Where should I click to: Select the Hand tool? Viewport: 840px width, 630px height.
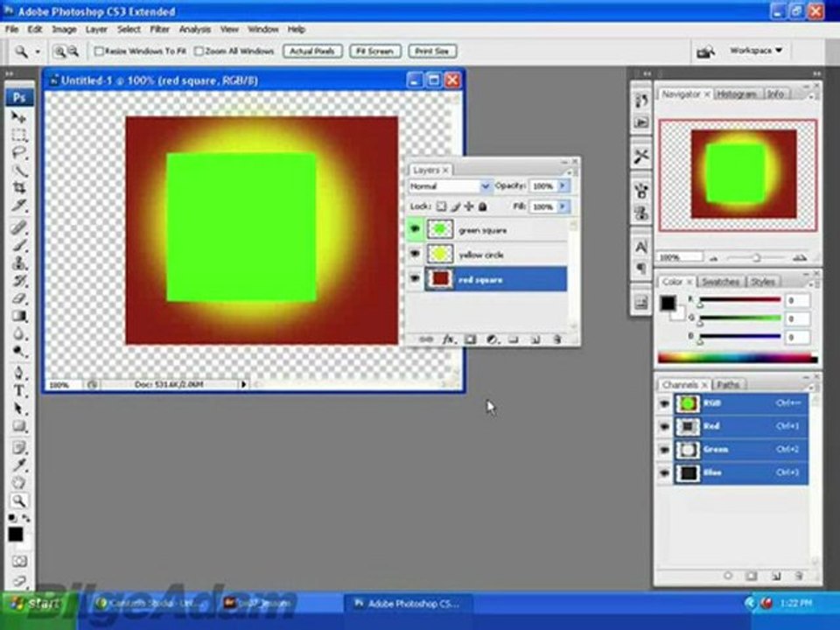[x=19, y=483]
